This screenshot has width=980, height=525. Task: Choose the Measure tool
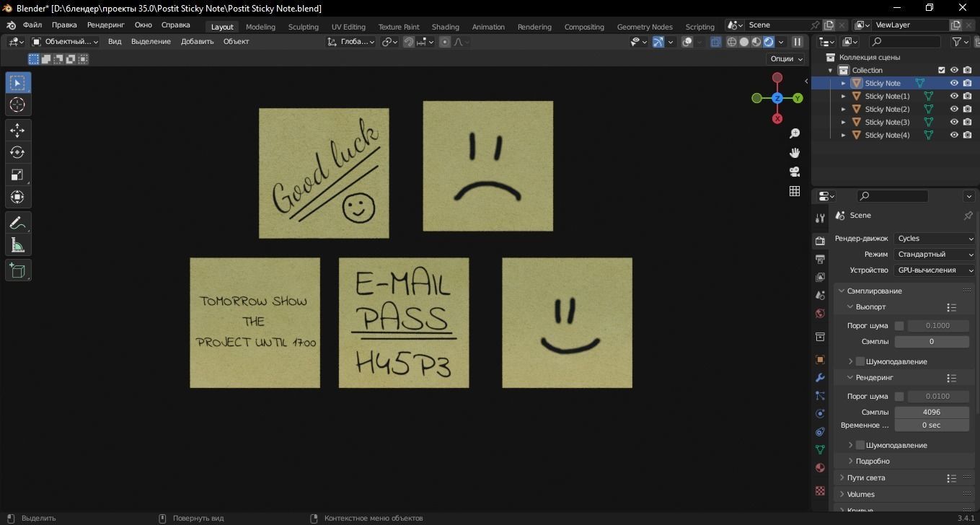[17, 244]
